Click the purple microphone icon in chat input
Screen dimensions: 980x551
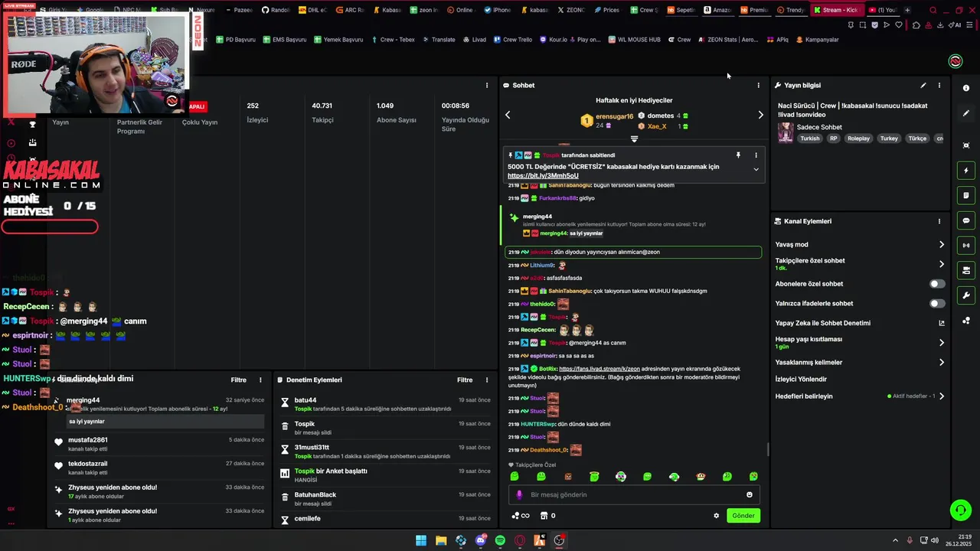[519, 495]
